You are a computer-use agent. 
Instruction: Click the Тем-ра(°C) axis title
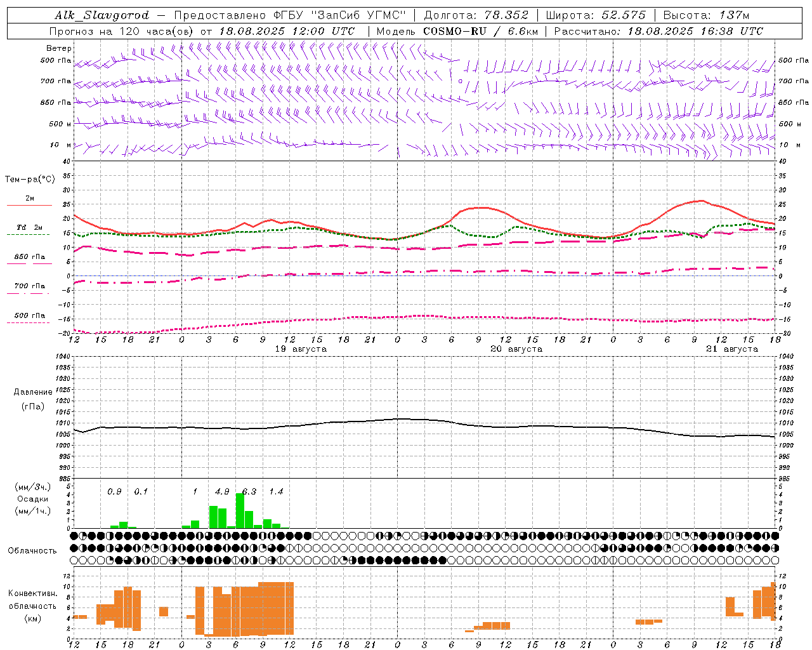30,180
